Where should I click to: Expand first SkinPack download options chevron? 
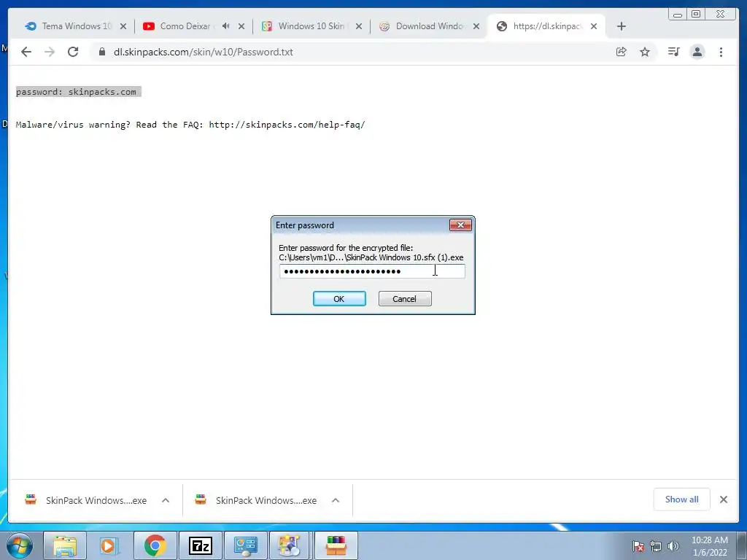point(166,500)
